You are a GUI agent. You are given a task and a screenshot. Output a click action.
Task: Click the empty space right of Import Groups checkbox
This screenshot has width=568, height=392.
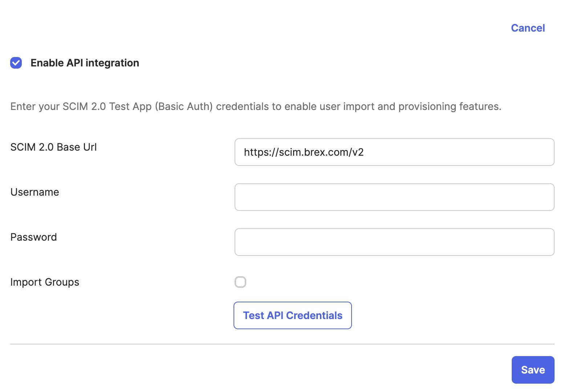[x=363, y=282]
